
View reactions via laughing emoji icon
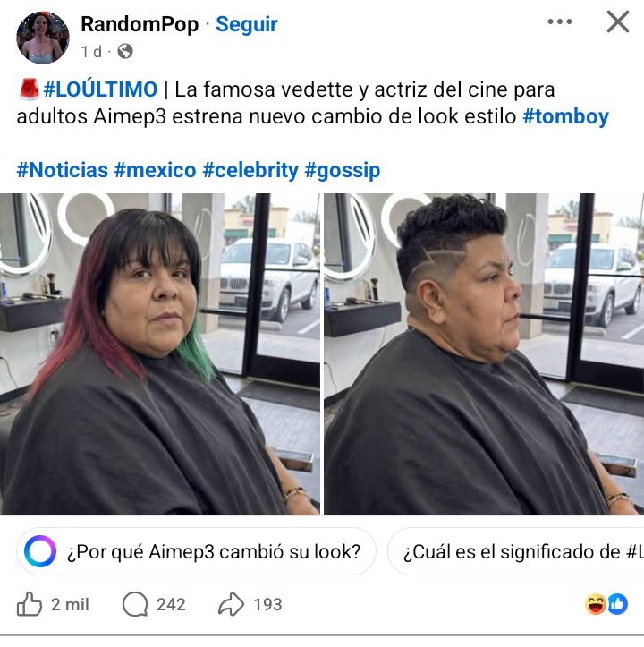tap(596, 604)
